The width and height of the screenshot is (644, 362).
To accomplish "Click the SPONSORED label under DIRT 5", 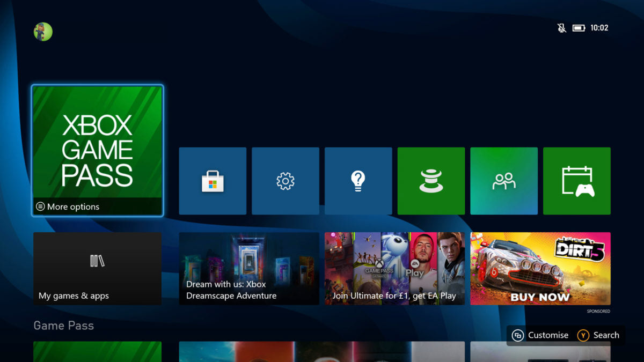I will tap(598, 311).
